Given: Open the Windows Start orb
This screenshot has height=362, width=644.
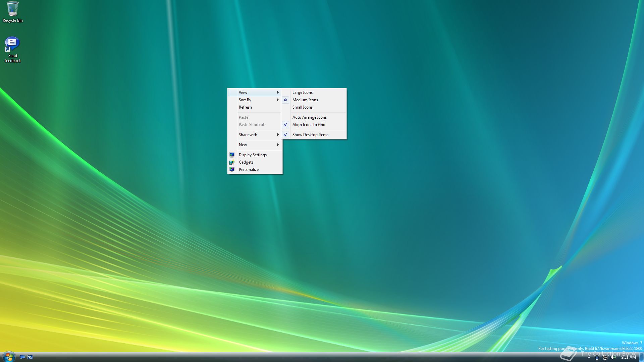Looking at the screenshot, I should [8, 357].
